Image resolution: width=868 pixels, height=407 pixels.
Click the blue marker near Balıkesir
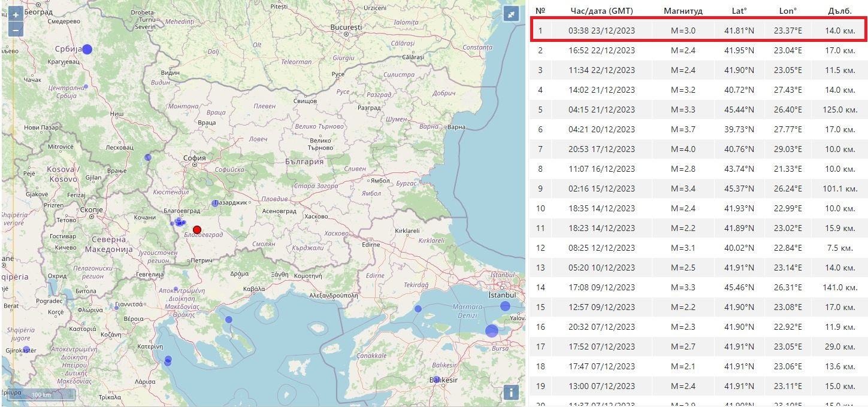[x=436, y=379]
